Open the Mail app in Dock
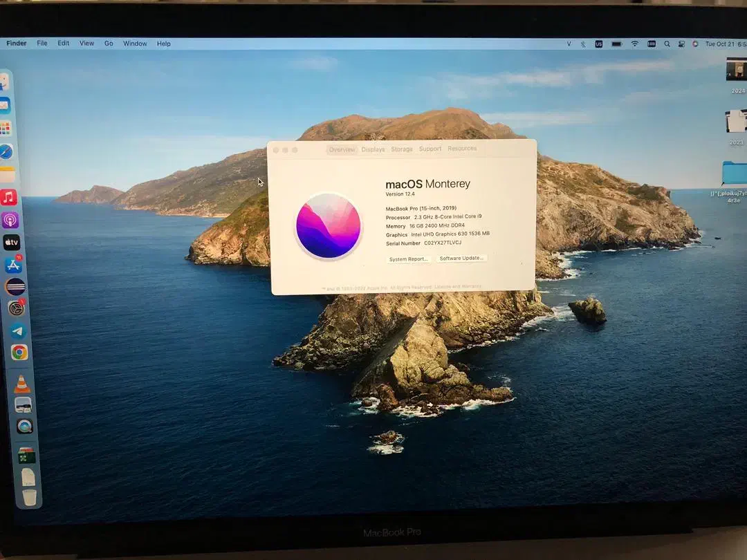The width and height of the screenshot is (747, 560). (4, 105)
